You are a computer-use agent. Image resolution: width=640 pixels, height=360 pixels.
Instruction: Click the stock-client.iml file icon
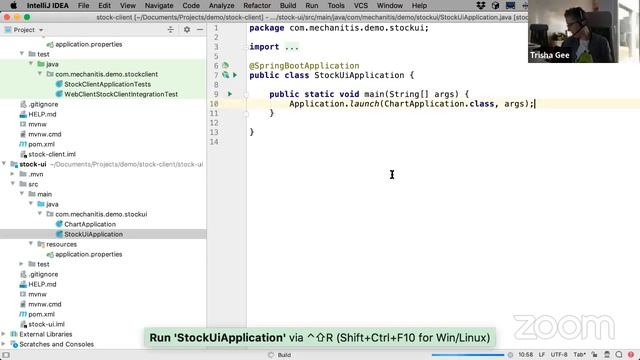(x=23, y=154)
